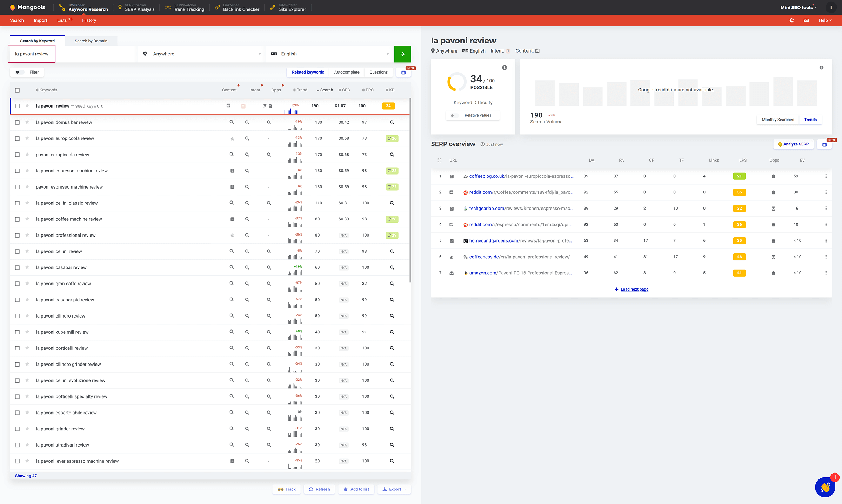Select the Autocomplete tab

(x=347, y=72)
